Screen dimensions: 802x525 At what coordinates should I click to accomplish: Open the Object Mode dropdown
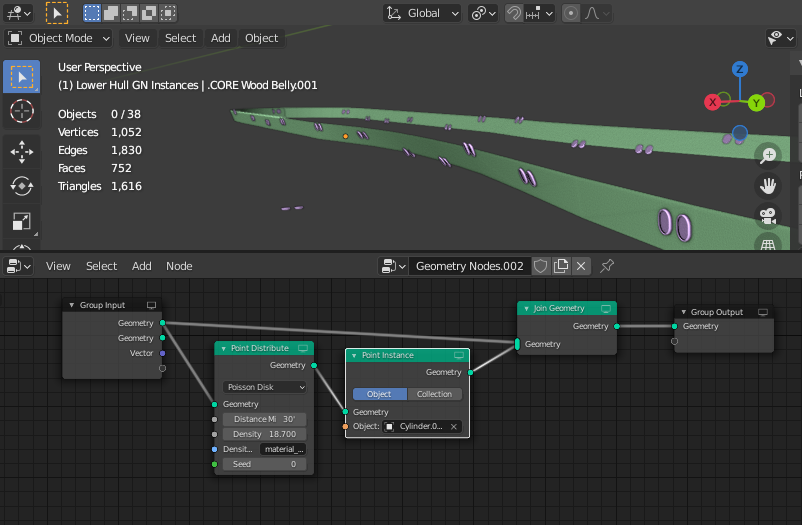pyautogui.click(x=59, y=38)
